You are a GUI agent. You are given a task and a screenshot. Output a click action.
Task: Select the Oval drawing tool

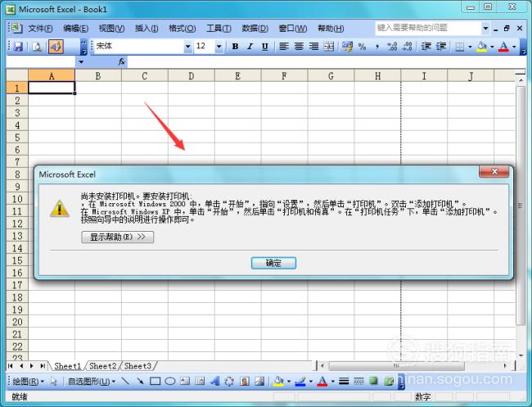[170, 382]
